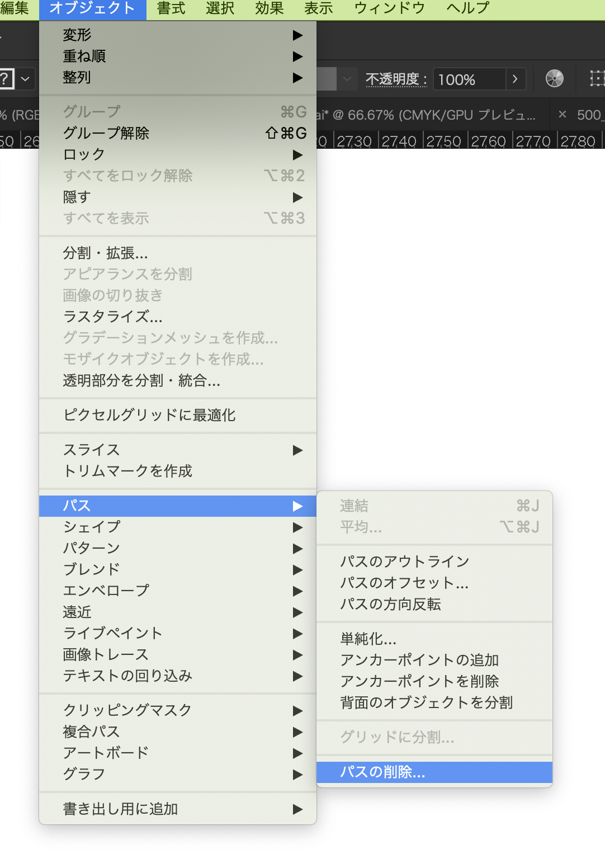Expand the シェイプ submenu

[x=178, y=527]
